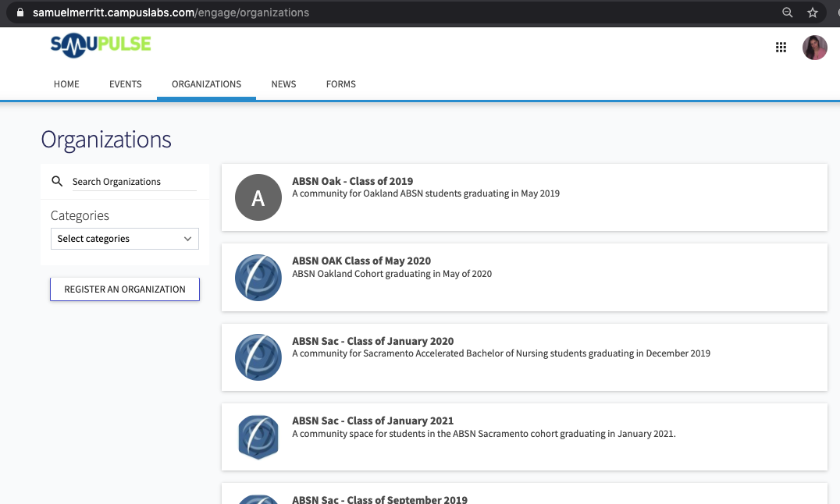Click into the Search Organizations field
Screen dimensions: 840x504
134,182
